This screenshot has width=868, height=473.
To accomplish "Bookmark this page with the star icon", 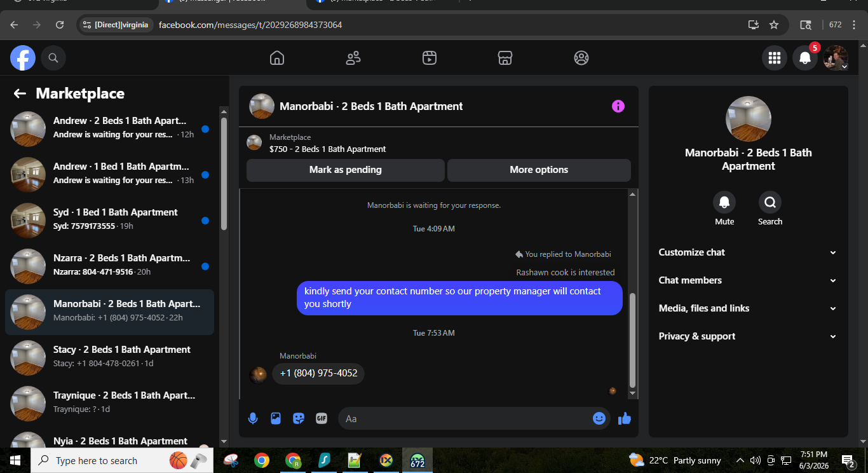I will 774,25.
